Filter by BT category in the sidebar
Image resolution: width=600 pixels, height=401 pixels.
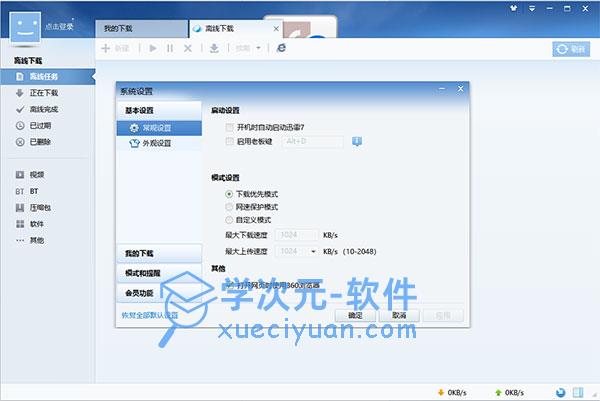tap(34, 191)
